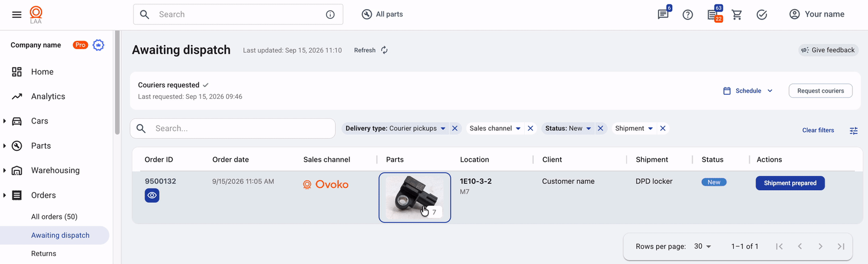The height and width of the screenshot is (264, 868).
Task: Click Shipment prepared button
Action: [x=790, y=183]
